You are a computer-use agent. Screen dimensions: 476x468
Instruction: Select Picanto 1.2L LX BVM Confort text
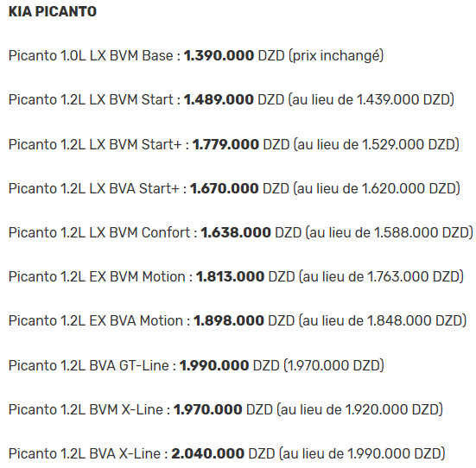[x=99, y=233]
